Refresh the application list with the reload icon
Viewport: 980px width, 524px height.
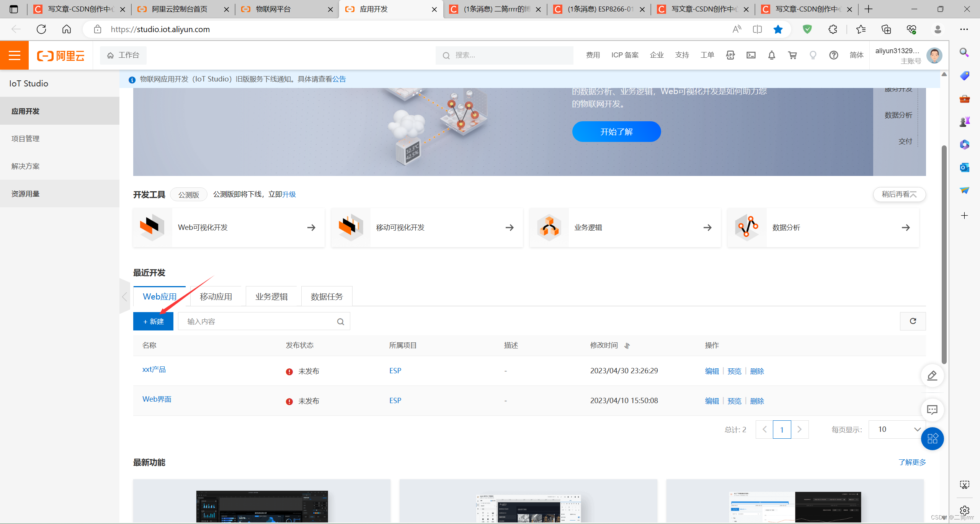[x=913, y=321]
